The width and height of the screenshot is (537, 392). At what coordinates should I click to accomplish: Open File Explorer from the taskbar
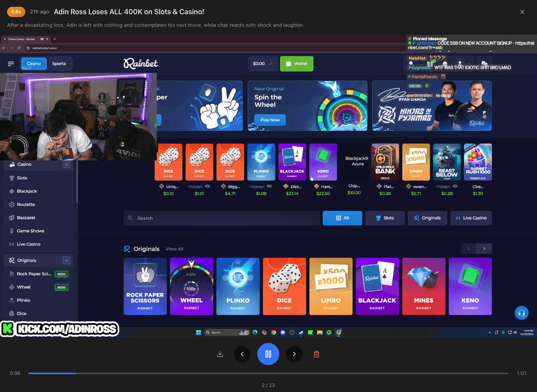(x=320, y=332)
